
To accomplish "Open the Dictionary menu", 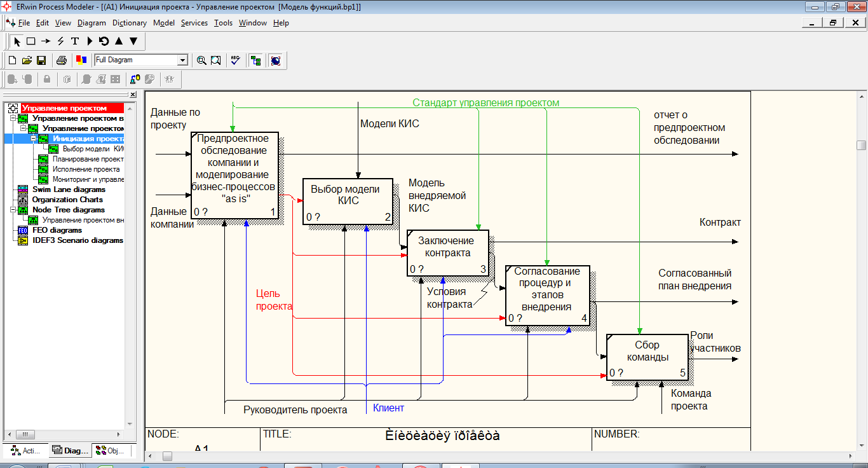I will pyautogui.click(x=129, y=23).
